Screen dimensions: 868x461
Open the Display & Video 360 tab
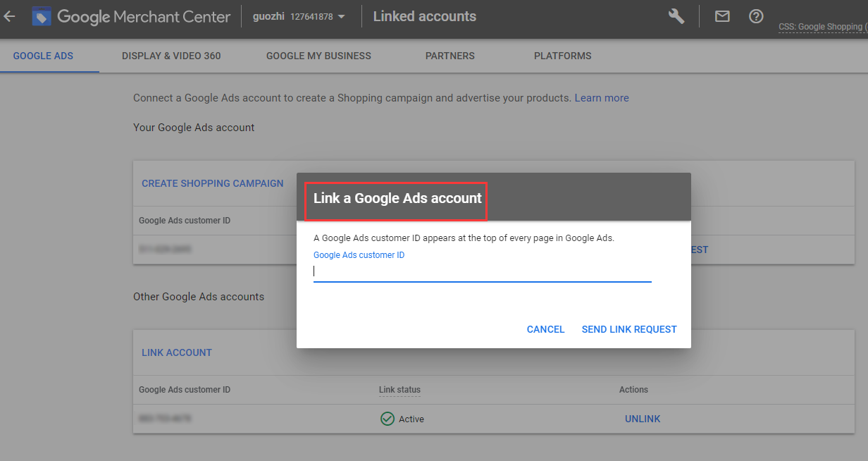(x=171, y=56)
